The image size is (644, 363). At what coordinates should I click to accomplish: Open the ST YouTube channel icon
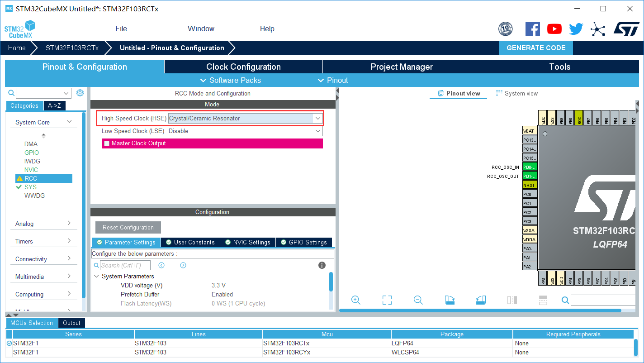coord(554,29)
